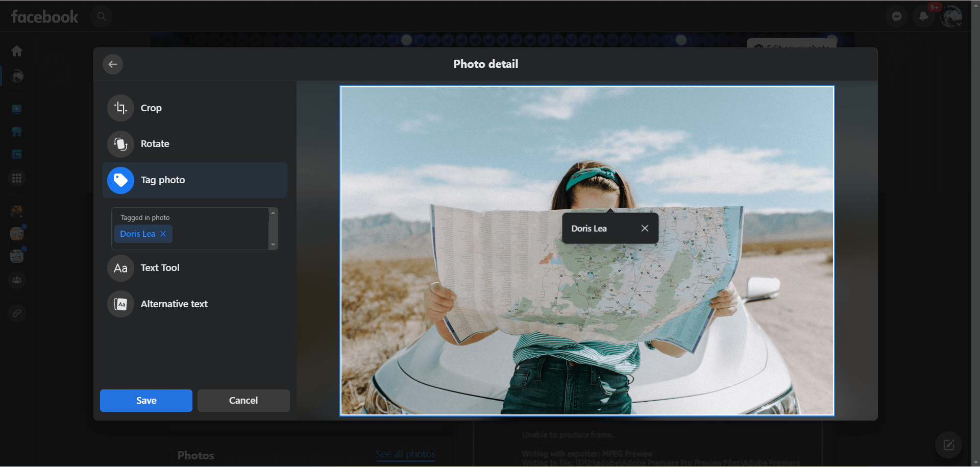Click the Photos section heading
Viewport: 980px width, 467px height.
[x=195, y=455]
